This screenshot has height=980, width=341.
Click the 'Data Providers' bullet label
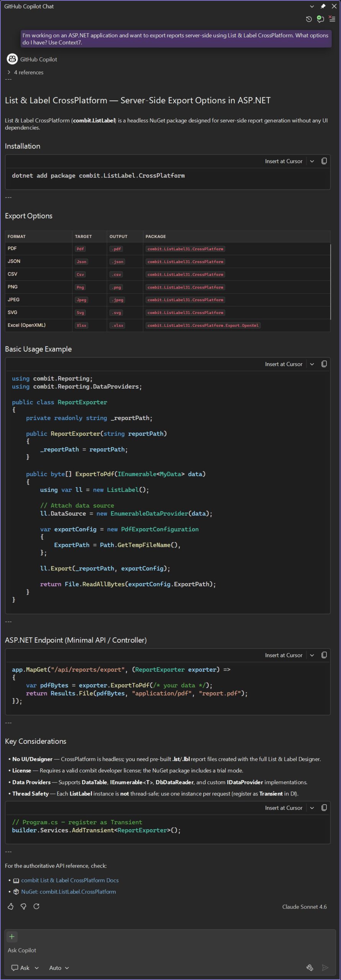pos(31,782)
